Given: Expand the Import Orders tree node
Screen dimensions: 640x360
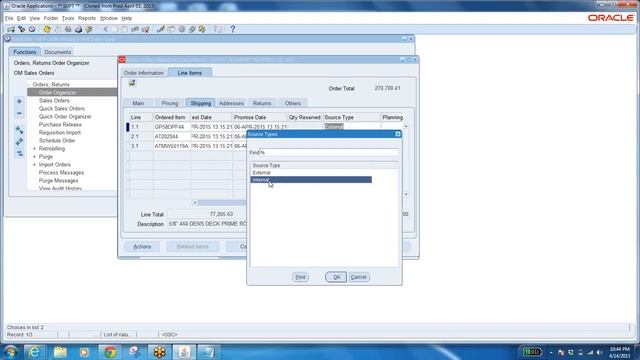Looking at the screenshot, I should pos(34,164).
